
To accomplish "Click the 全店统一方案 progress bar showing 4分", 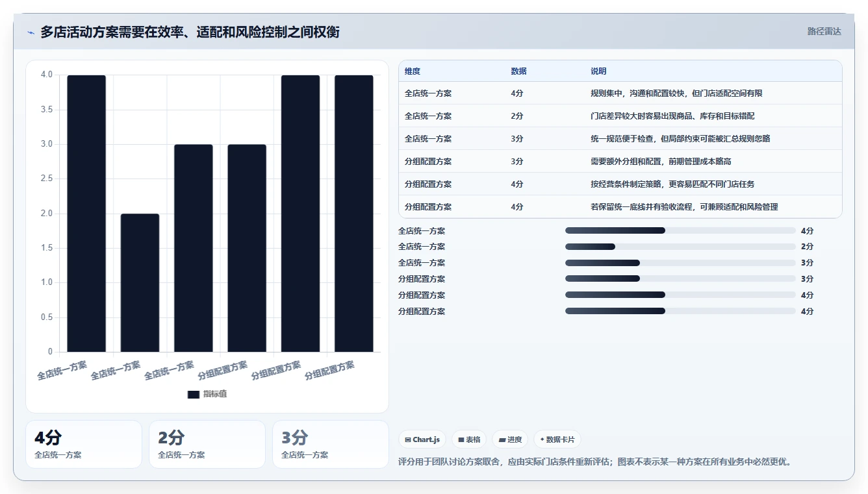I will pos(680,230).
